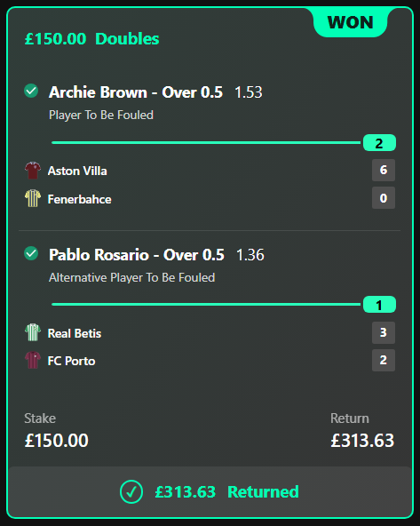Image resolution: width=420 pixels, height=526 pixels.
Task: Click the foul count badge showing 2
Action: click(379, 143)
